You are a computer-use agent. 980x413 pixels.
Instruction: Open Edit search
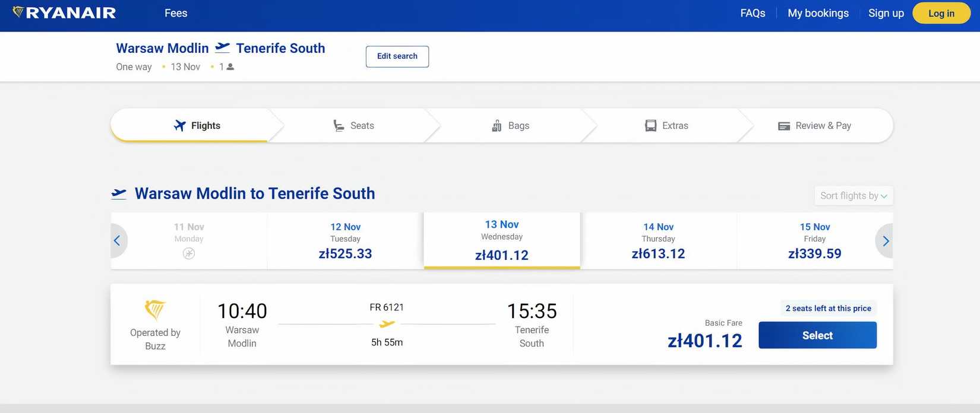coord(397,56)
